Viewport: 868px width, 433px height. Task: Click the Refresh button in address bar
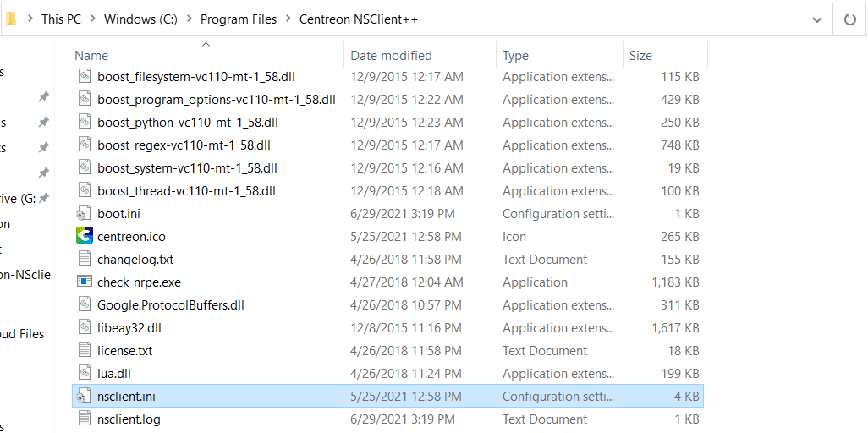(850, 19)
